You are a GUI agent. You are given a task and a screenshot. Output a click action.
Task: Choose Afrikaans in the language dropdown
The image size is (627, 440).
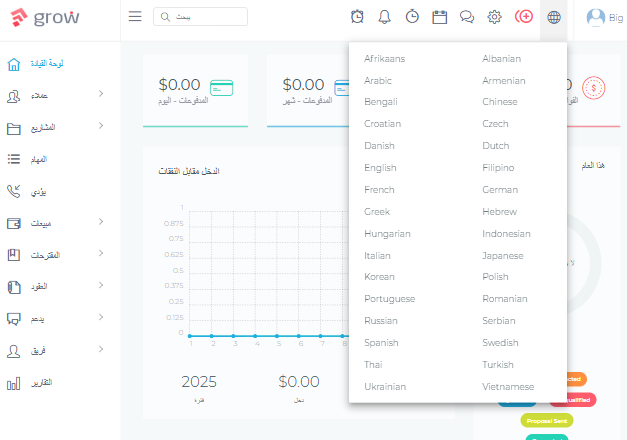[x=384, y=59]
